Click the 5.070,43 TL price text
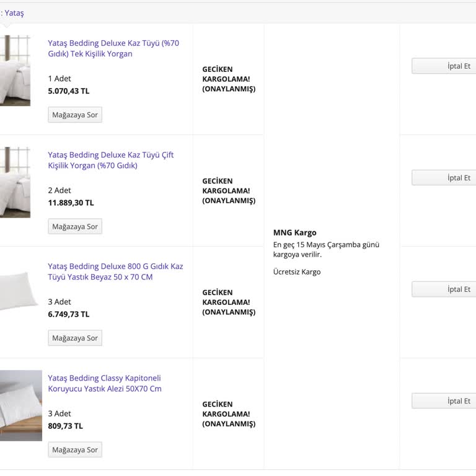The image size is (476, 476). coord(69,91)
